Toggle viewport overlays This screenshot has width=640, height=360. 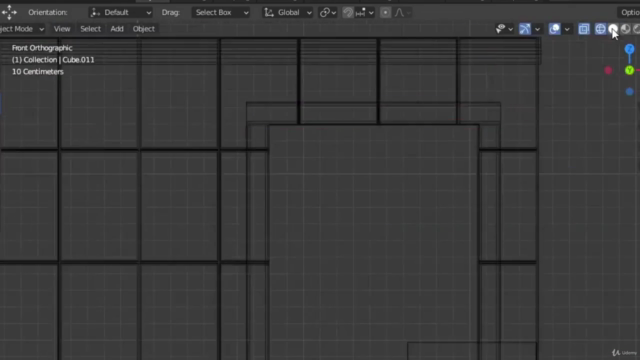point(554,29)
